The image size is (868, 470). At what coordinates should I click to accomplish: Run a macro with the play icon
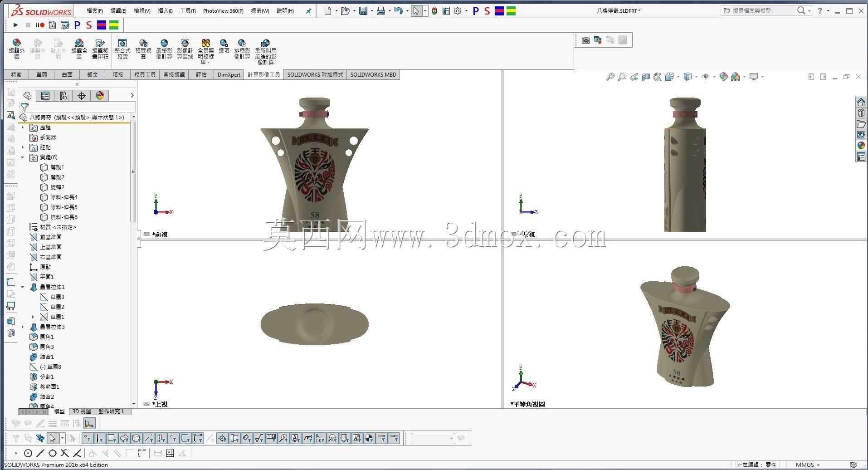16,25
